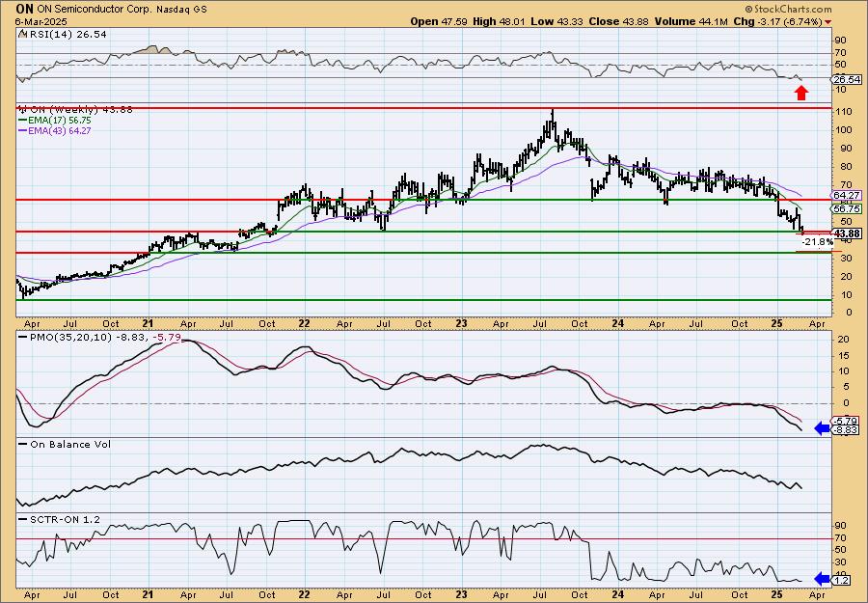The image size is (868, 603).
Task: Select the ON Semiconductor Corp. company name
Action: click(95, 10)
